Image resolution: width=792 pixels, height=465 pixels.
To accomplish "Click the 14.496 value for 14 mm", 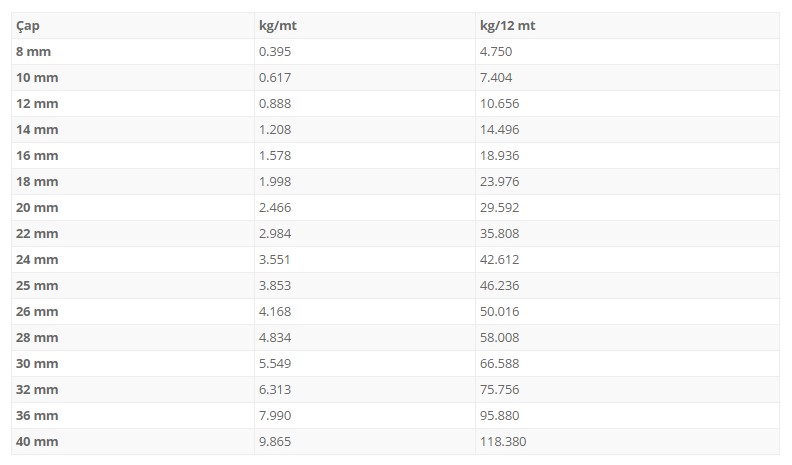I will click(x=500, y=130).
